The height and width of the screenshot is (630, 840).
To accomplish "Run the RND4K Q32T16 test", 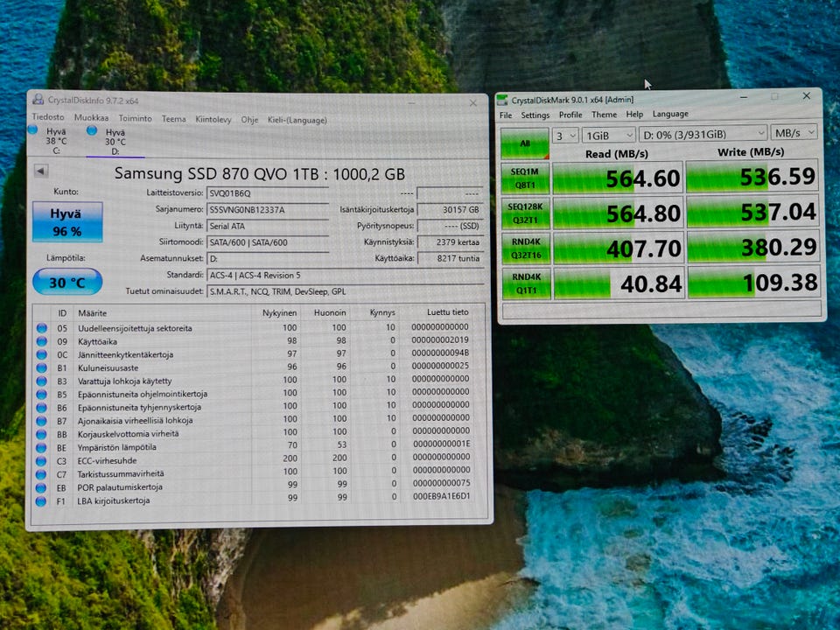I will (x=526, y=248).
